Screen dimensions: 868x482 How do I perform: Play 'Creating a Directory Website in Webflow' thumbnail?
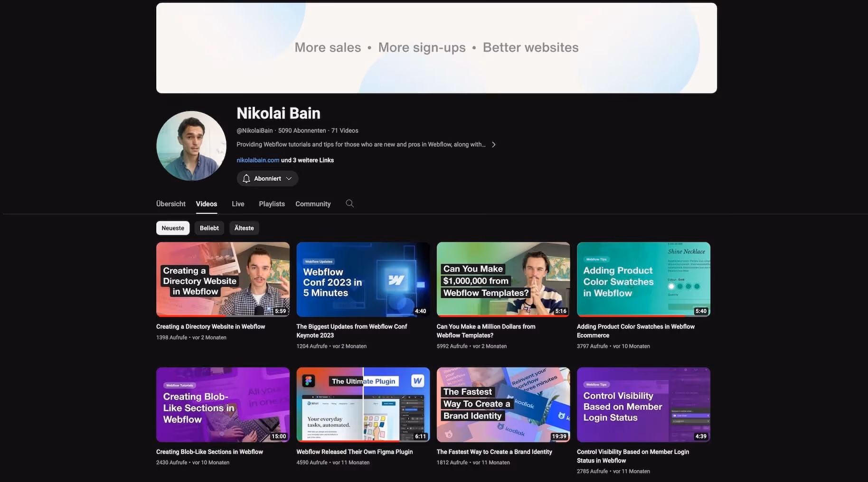pyautogui.click(x=223, y=279)
